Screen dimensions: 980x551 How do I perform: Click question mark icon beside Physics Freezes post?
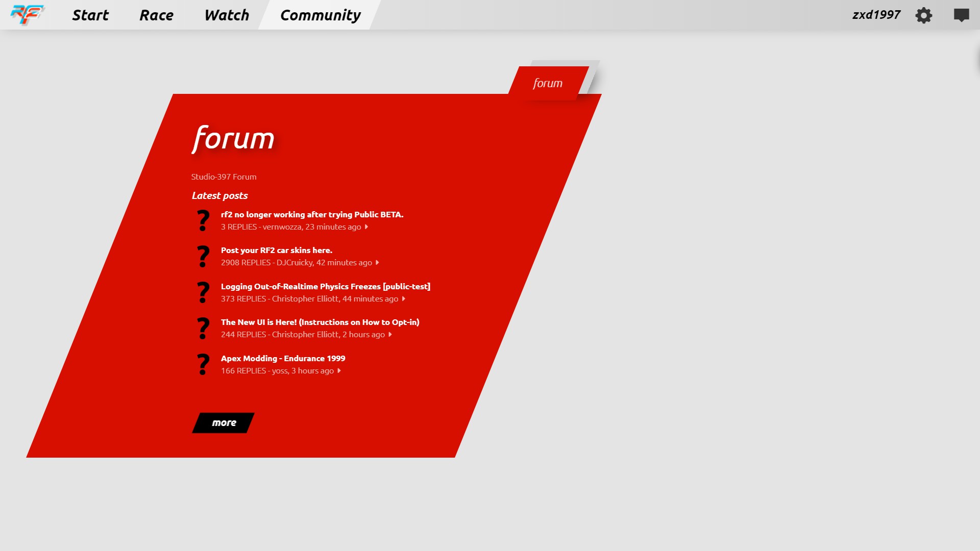203,292
